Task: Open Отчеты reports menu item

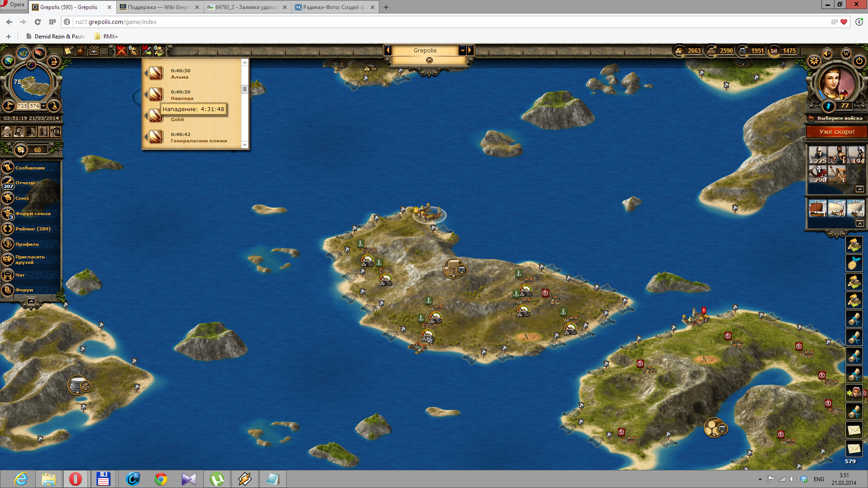Action: (x=25, y=183)
